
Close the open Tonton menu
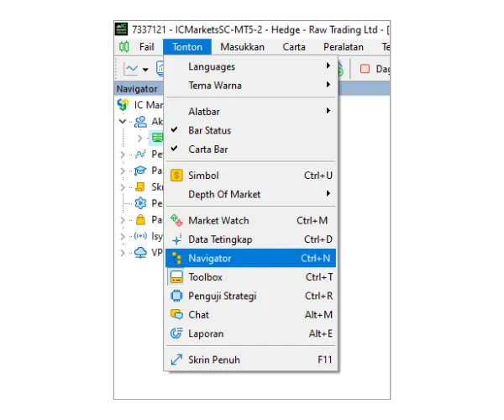pos(187,47)
